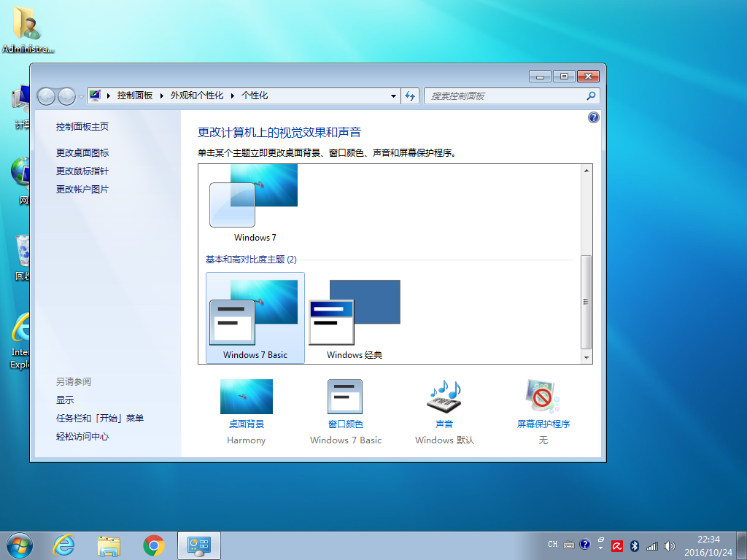
Task: Click the search magnifier icon
Action: pos(591,96)
